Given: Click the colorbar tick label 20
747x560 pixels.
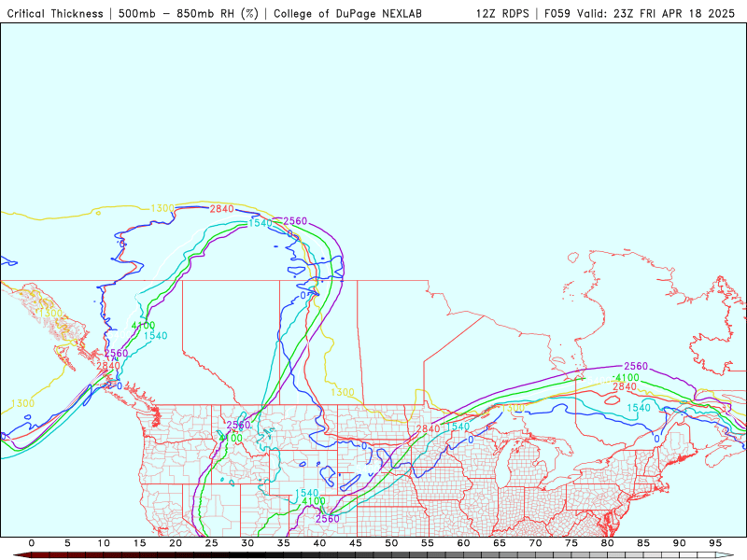Looking at the screenshot, I should coord(176,543).
